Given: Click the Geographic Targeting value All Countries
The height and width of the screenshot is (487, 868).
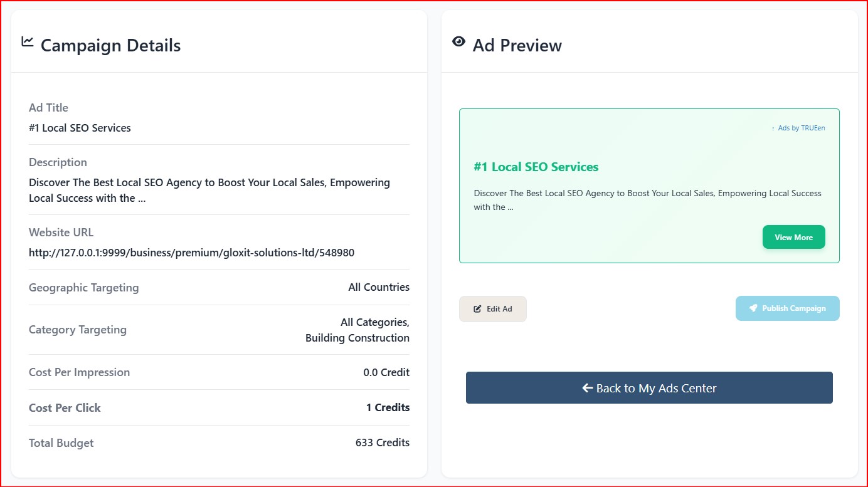Looking at the screenshot, I should click(x=379, y=287).
